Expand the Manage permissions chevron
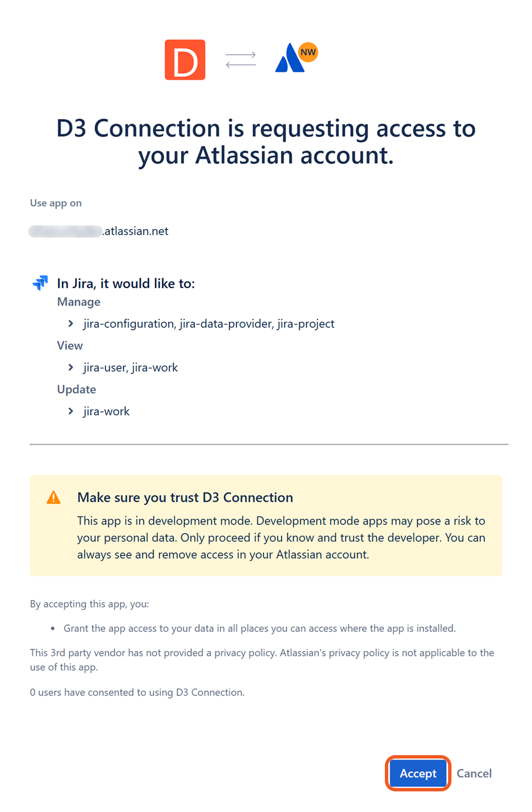The width and height of the screenshot is (532, 812). [x=71, y=323]
